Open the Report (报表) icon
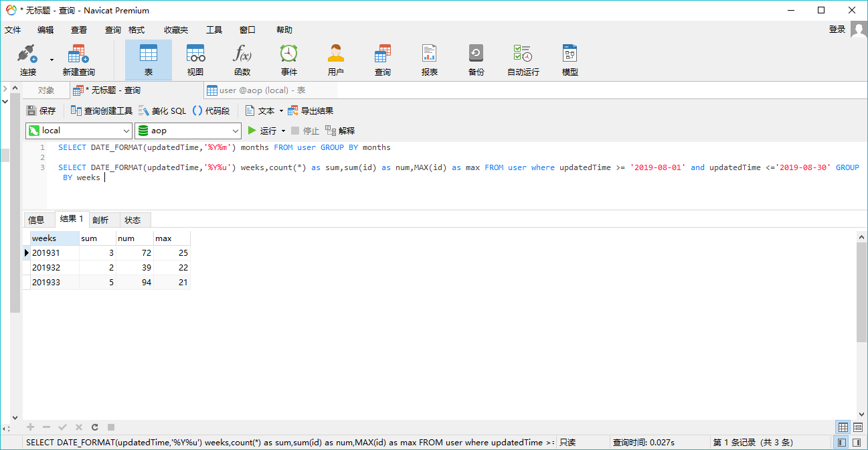The height and width of the screenshot is (450, 868). pyautogui.click(x=430, y=60)
